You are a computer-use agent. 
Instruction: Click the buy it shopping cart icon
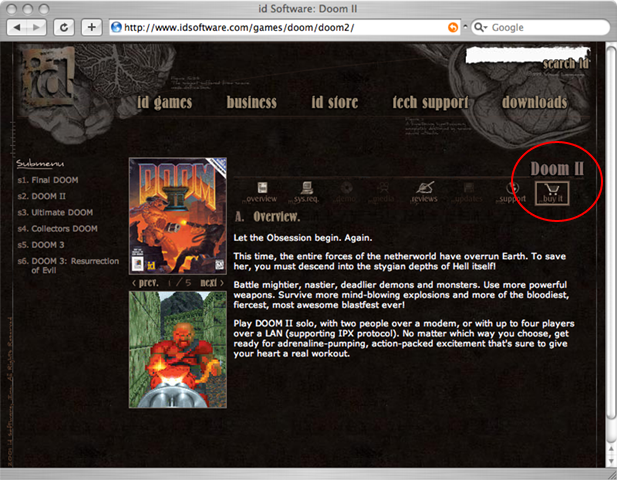(x=552, y=193)
